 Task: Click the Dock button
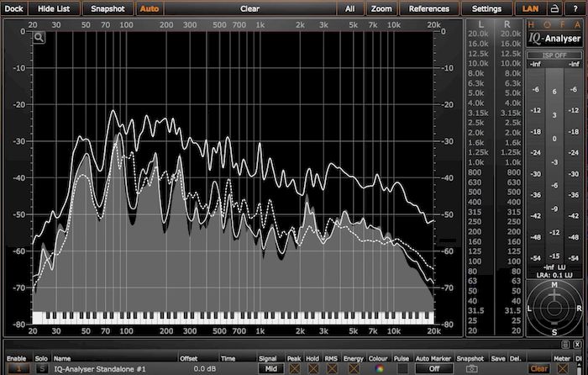14,8
